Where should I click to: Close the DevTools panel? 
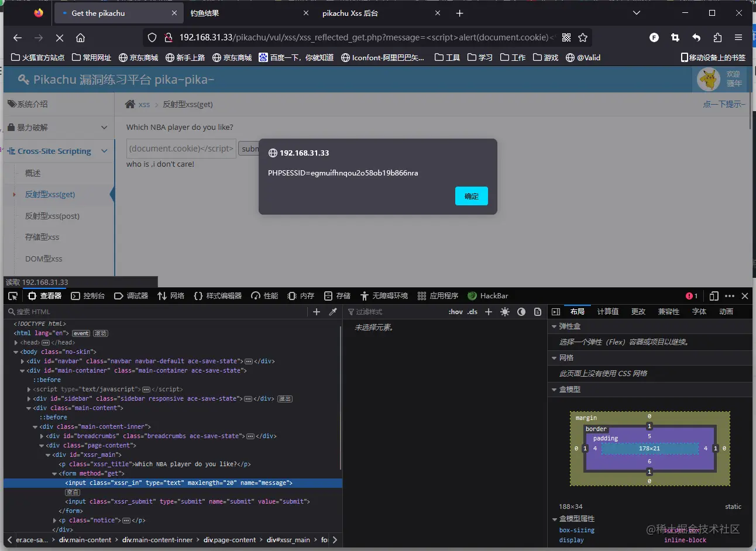745,296
